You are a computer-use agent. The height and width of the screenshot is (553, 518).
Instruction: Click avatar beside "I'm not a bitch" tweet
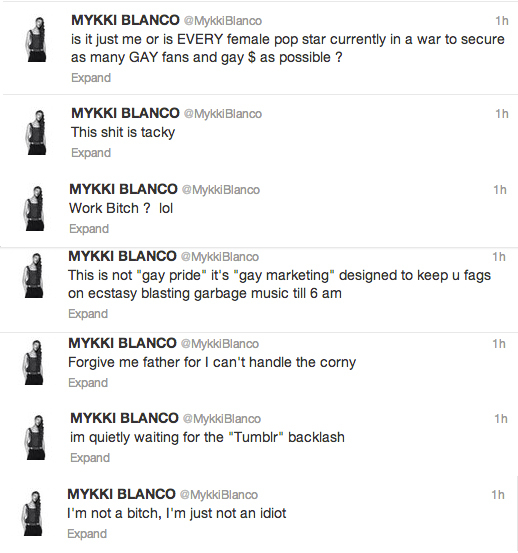point(32,514)
